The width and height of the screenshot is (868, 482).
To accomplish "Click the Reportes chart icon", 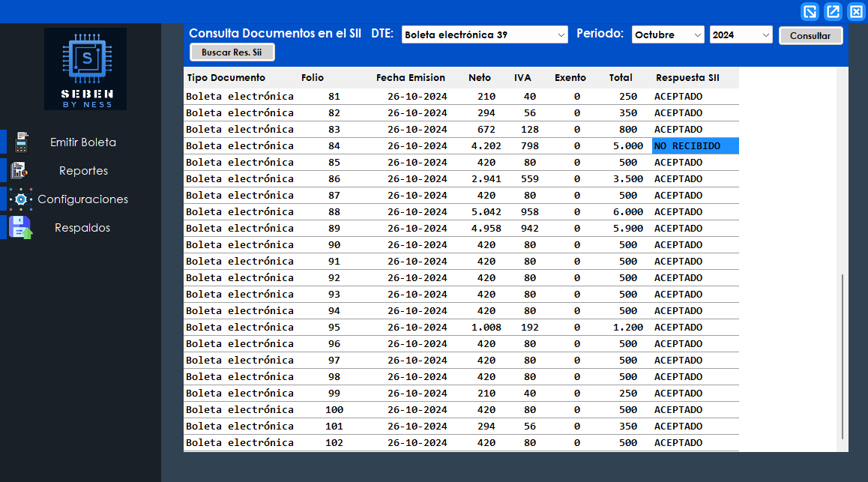I will [21, 170].
